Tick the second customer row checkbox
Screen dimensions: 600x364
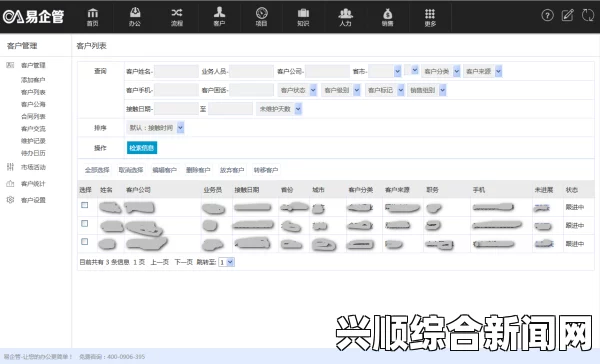[x=85, y=224]
